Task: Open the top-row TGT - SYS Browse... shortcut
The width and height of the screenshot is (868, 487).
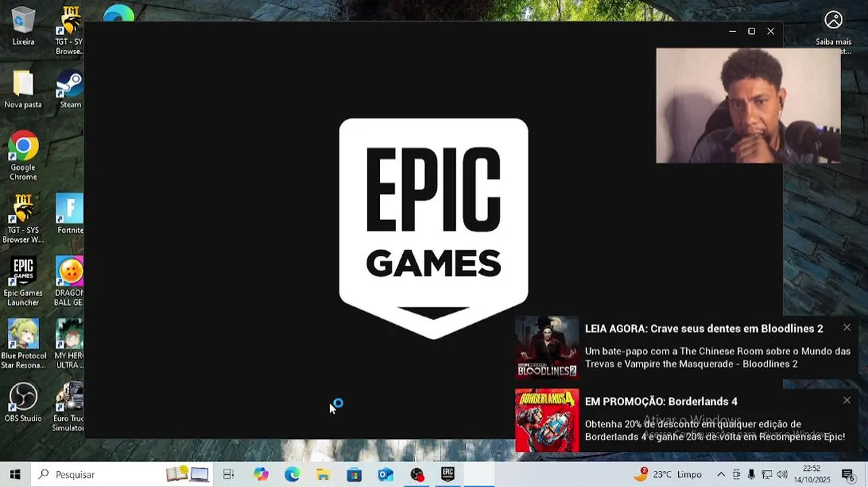Action: coord(70,31)
